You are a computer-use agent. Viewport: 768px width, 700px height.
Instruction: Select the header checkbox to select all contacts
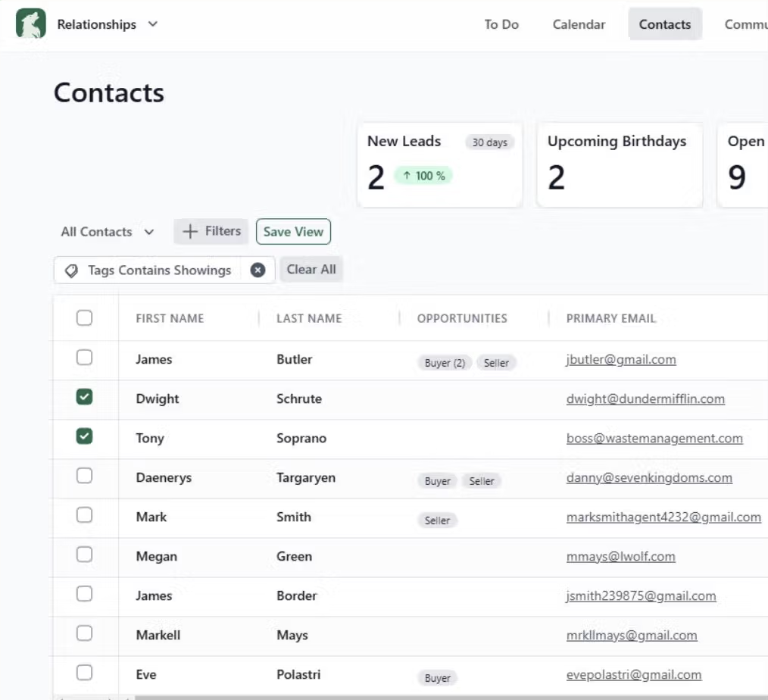pos(85,317)
